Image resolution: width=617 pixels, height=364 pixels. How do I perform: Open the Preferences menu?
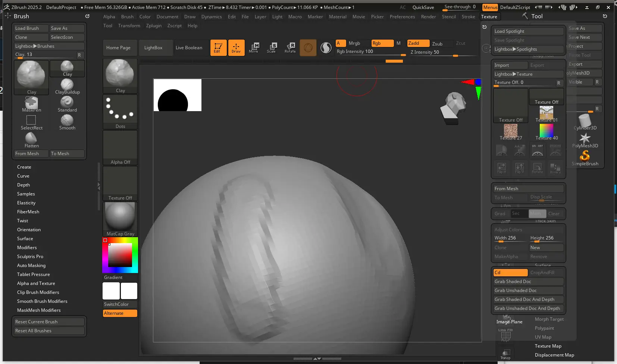pos(402,17)
